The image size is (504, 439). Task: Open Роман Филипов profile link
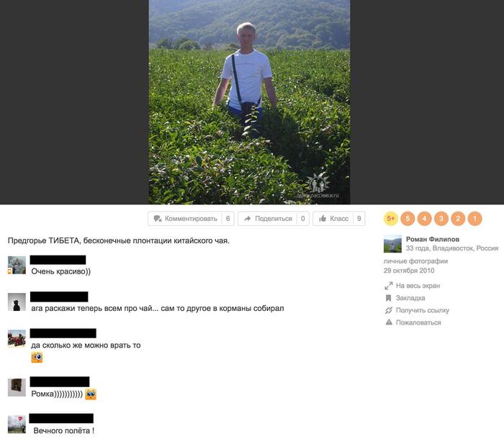[432, 239]
